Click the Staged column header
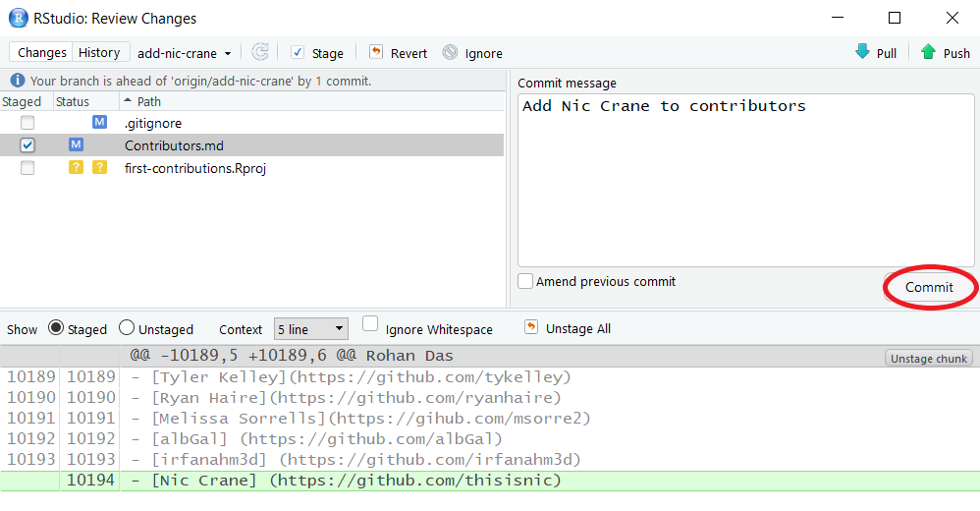Image resolution: width=980 pixels, height=511 pixels. [22, 101]
